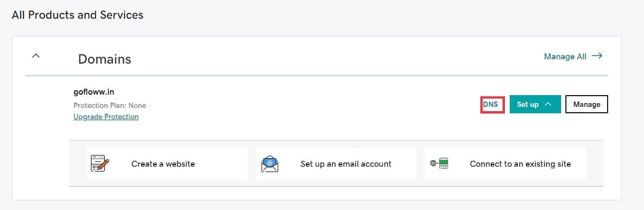Click the email envelope icon
The width and height of the screenshot is (644, 210).
(x=270, y=164)
